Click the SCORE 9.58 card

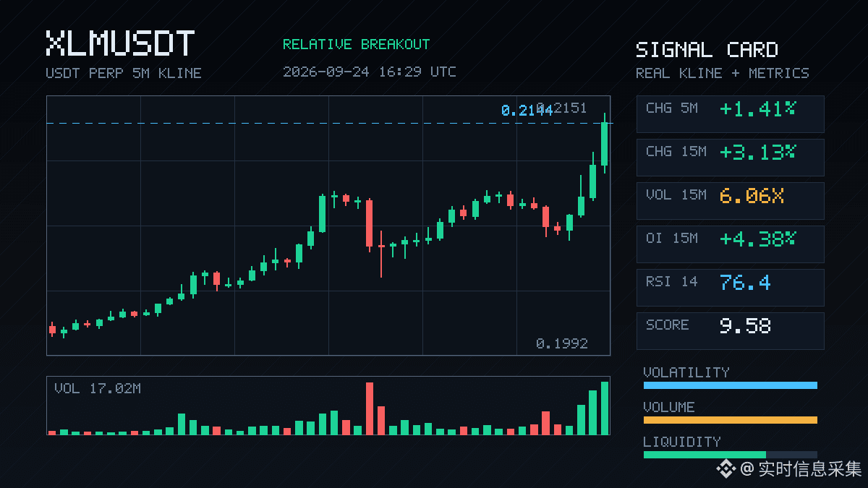click(730, 331)
